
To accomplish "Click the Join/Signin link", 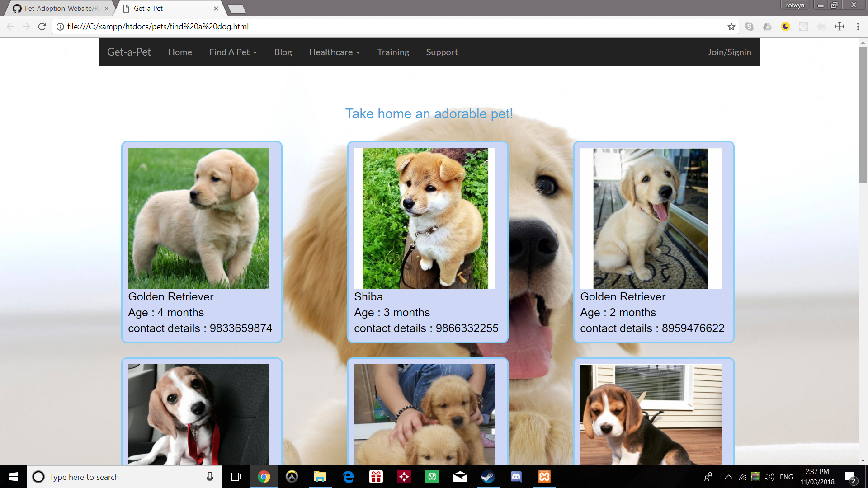I will click(x=729, y=52).
